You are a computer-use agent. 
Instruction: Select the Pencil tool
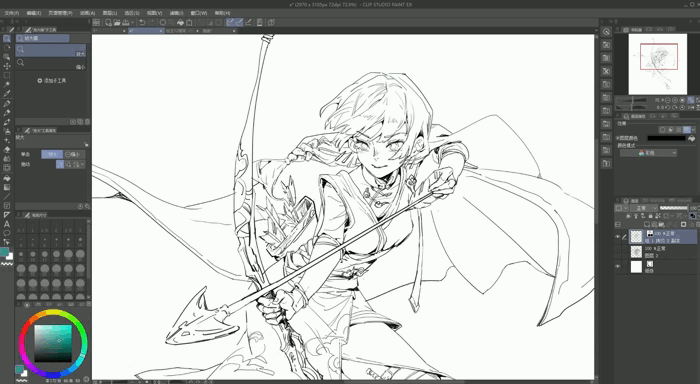point(7,113)
